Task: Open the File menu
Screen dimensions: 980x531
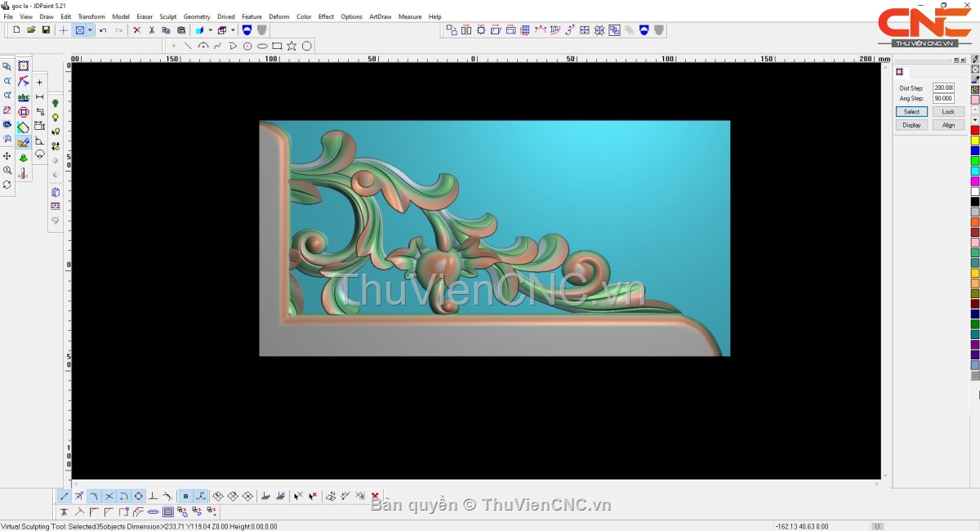Action: tap(8, 16)
